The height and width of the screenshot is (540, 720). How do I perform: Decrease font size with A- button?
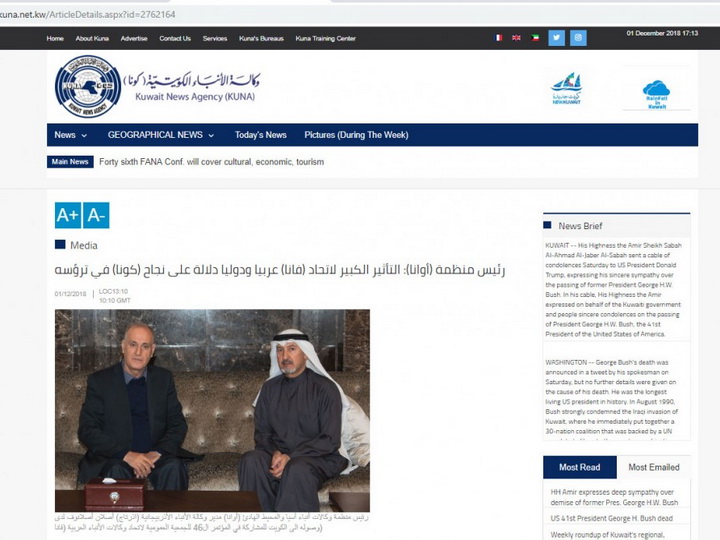point(96,215)
